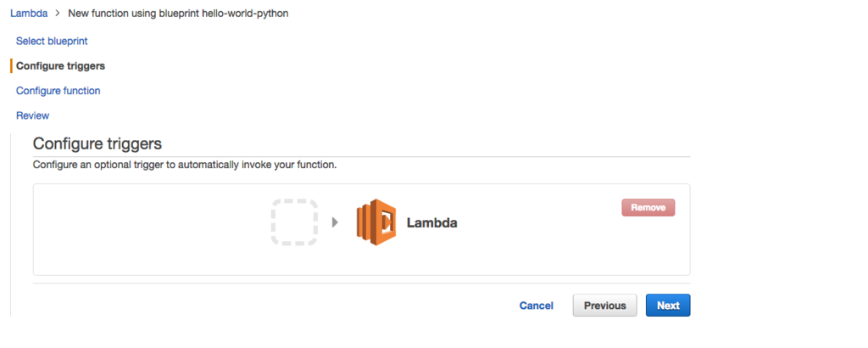This screenshot has height=348, width=868.
Task: Click the divider line above Cancel button row
Action: [361, 283]
